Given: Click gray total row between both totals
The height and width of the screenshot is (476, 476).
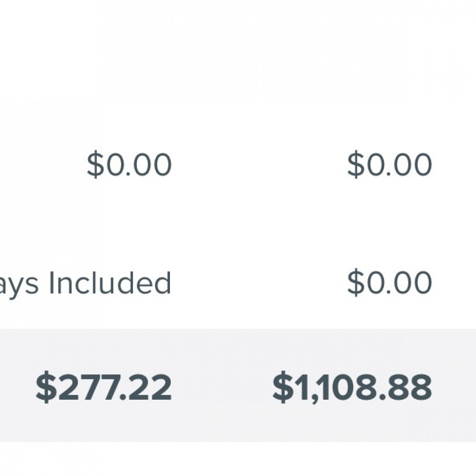Looking at the screenshot, I should [x=222, y=388].
